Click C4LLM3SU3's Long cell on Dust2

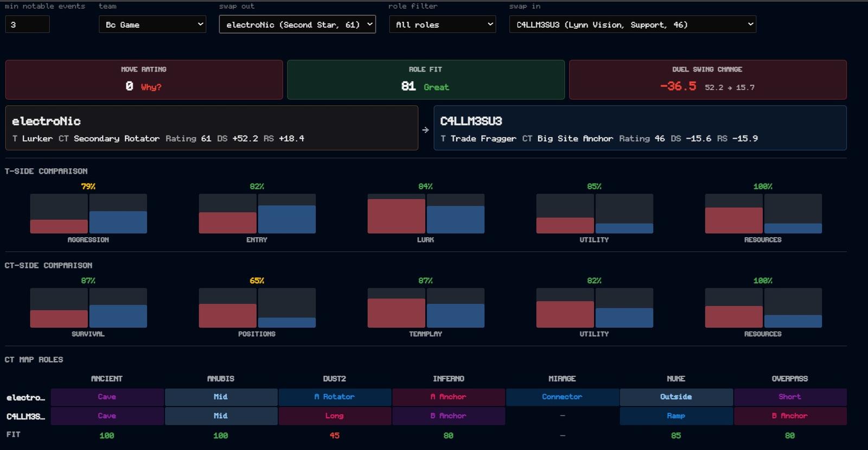(x=335, y=416)
